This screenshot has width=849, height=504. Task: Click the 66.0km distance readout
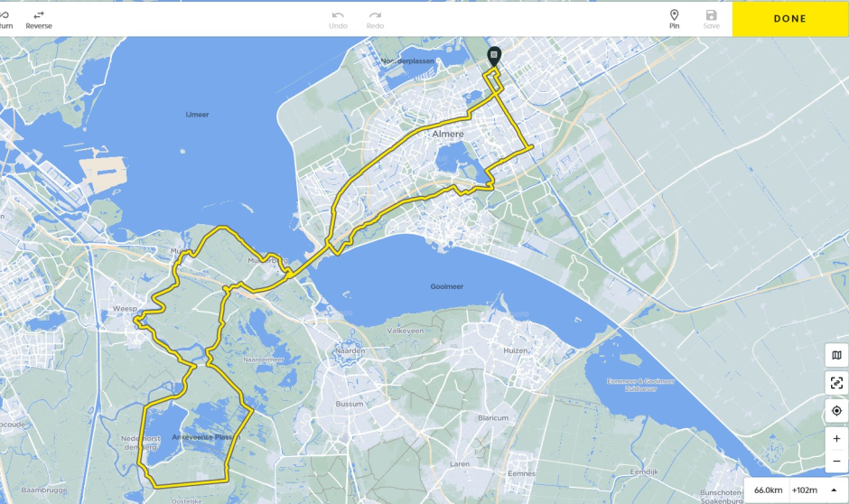point(768,490)
